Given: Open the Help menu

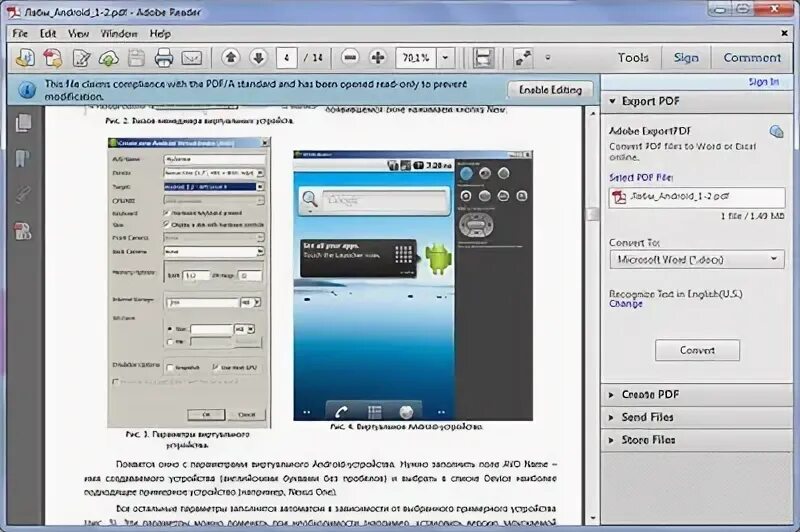Looking at the screenshot, I should [160, 34].
